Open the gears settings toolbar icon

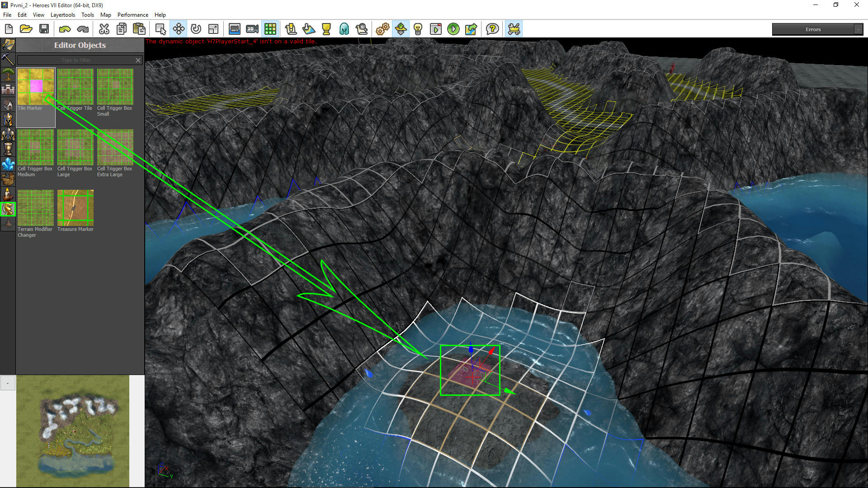pyautogui.click(x=382, y=29)
